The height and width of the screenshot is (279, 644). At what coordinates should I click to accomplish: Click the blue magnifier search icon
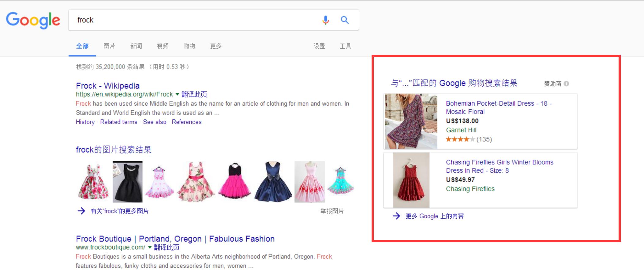coord(345,20)
